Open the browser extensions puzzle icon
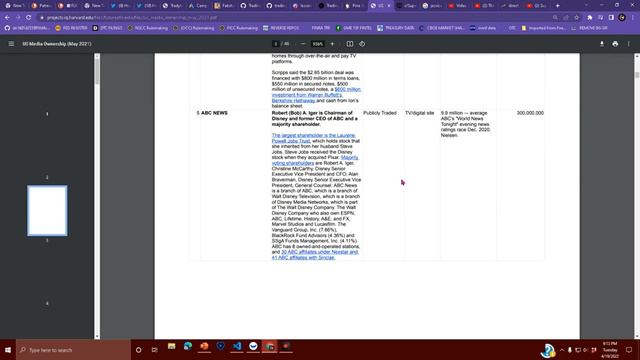This screenshot has height=360, width=640. pos(589,18)
